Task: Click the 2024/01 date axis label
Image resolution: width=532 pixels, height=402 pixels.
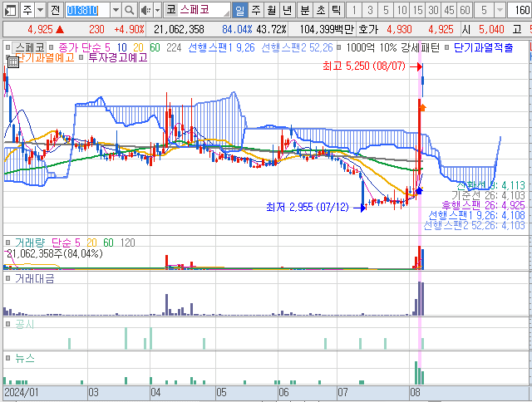Action: click(x=22, y=393)
